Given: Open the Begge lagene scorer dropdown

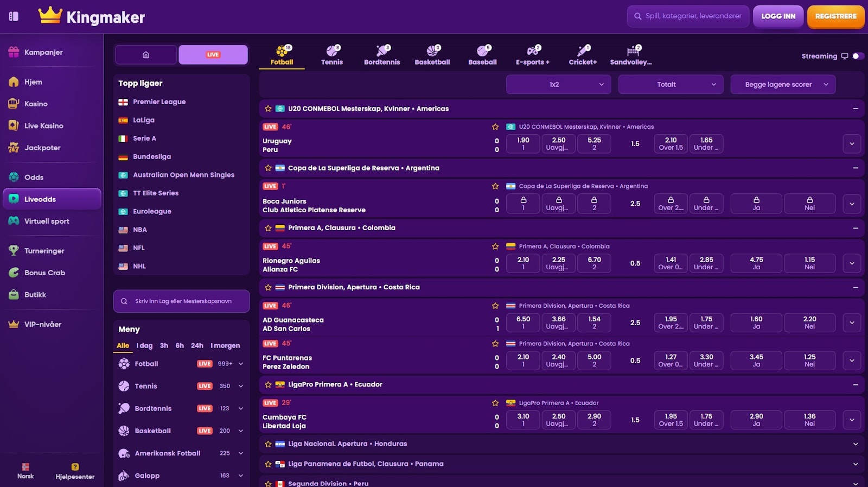Looking at the screenshot, I should [782, 85].
